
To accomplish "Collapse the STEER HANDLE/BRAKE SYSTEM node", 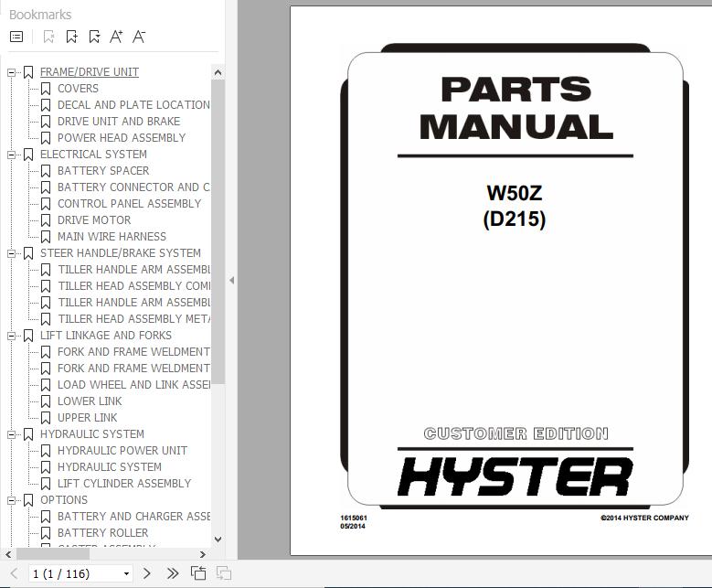I will (x=11, y=253).
